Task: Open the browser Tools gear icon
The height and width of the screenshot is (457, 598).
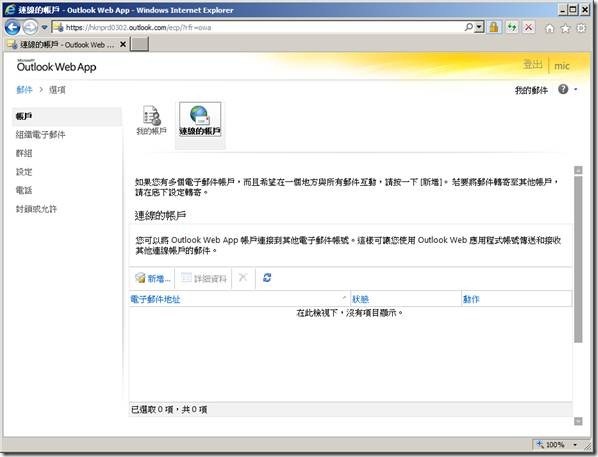Action: point(581,28)
